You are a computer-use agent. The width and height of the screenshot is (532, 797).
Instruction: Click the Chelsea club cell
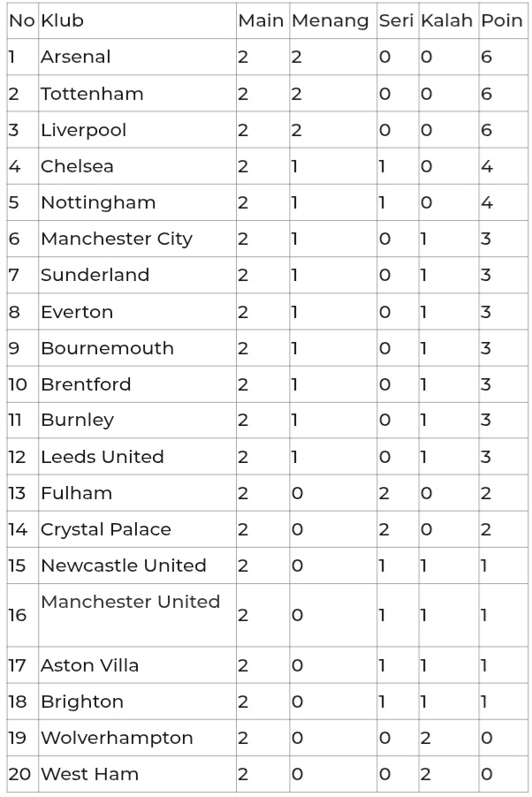coord(77,166)
